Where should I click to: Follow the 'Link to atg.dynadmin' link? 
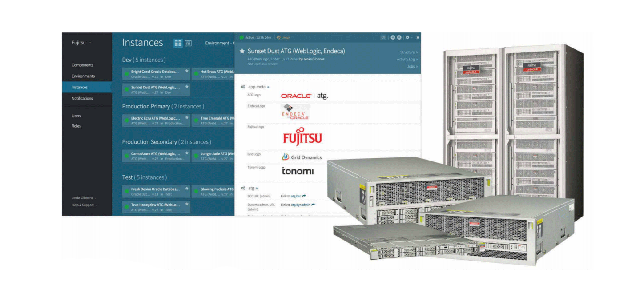(298, 205)
